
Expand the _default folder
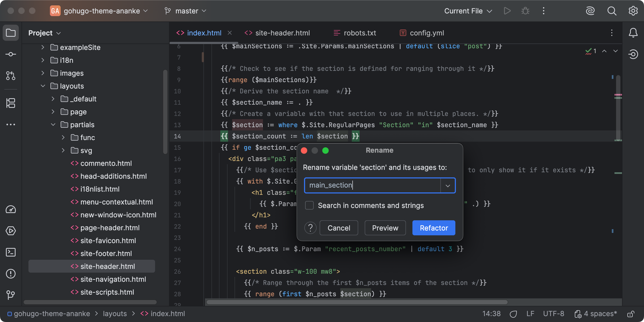click(53, 99)
